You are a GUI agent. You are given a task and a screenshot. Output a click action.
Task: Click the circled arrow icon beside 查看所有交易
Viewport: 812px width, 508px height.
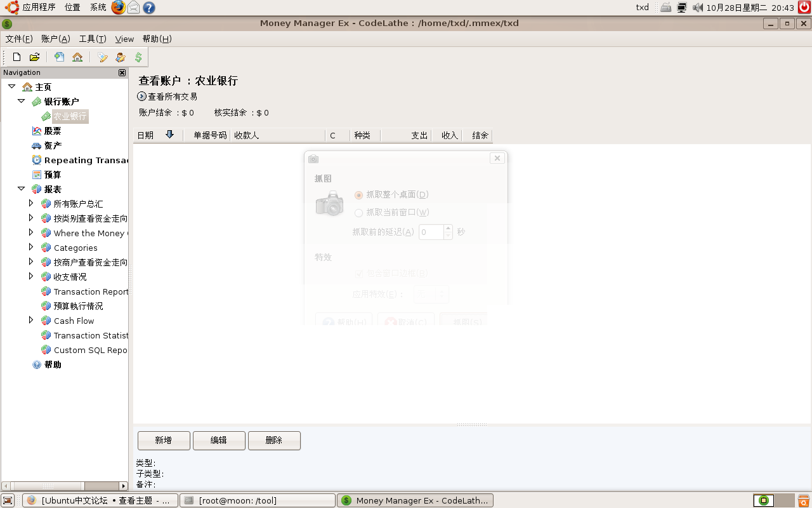click(141, 97)
